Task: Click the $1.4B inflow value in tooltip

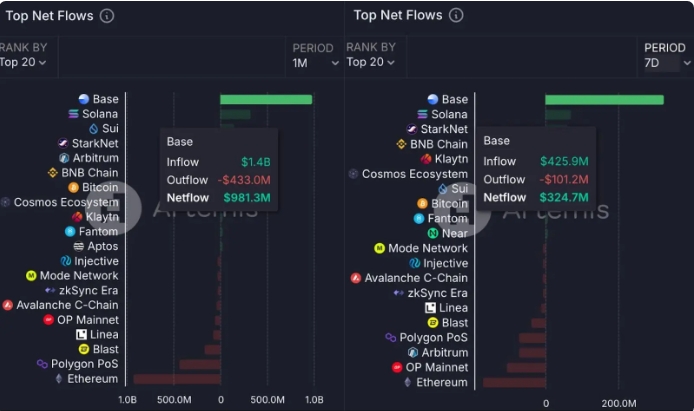Action: 255,162
